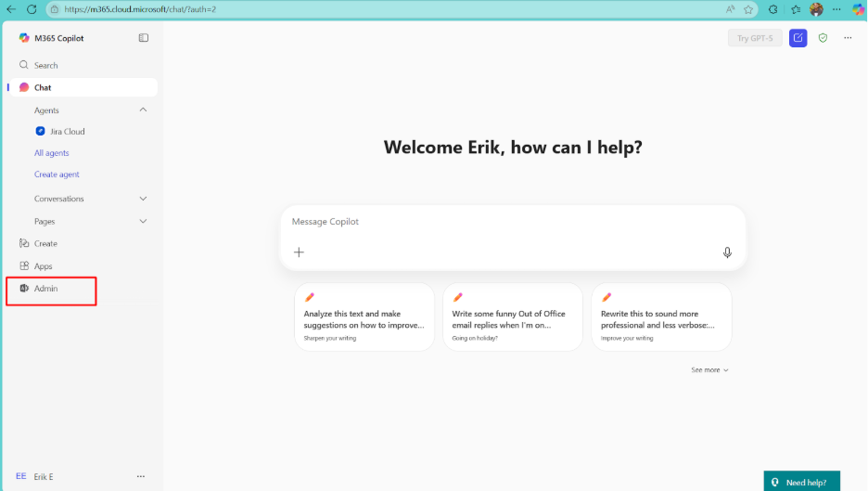This screenshot has width=868, height=491.
Task: Select the Analyze this text prompt card
Action: (x=364, y=317)
